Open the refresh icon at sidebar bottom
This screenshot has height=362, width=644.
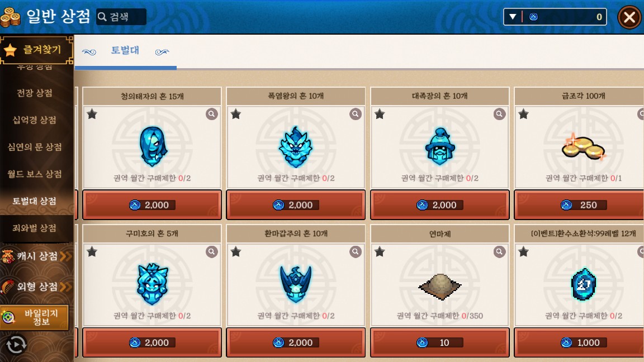[x=16, y=345]
